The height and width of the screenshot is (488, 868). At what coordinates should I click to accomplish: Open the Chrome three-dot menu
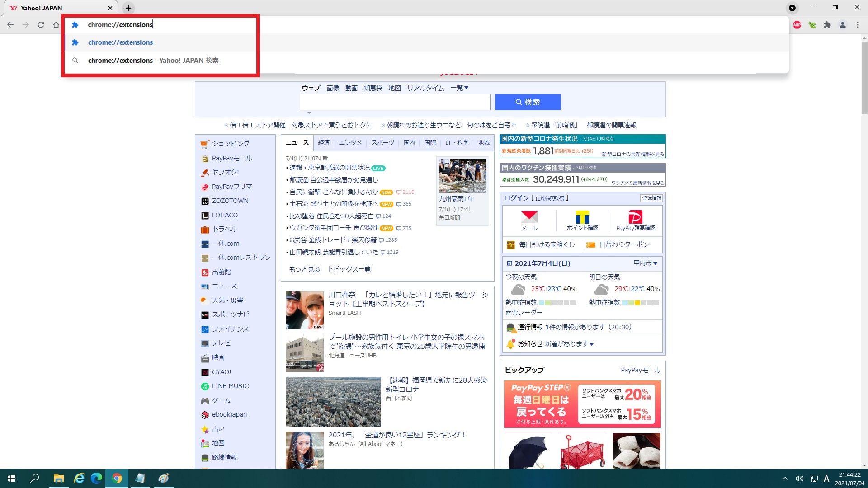[x=858, y=25]
